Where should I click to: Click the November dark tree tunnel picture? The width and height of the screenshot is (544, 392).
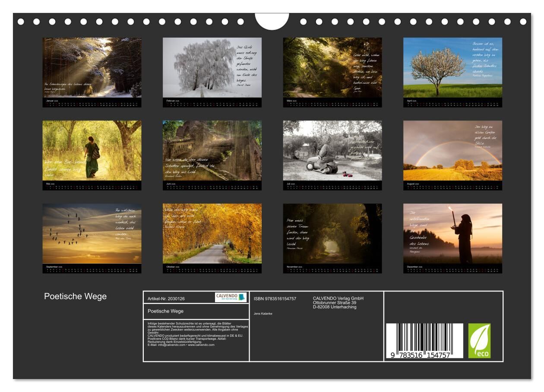point(332,234)
